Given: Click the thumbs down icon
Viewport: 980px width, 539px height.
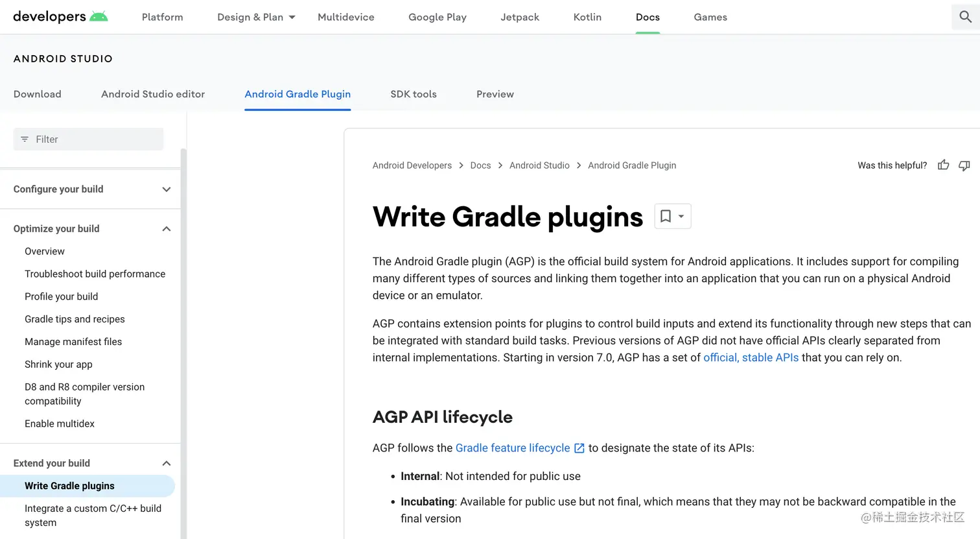Looking at the screenshot, I should coord(964,165).
